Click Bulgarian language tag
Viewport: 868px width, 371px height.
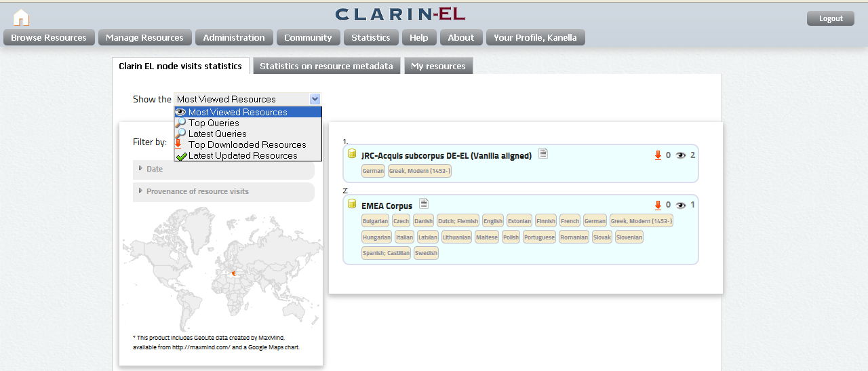click(376, 221)
